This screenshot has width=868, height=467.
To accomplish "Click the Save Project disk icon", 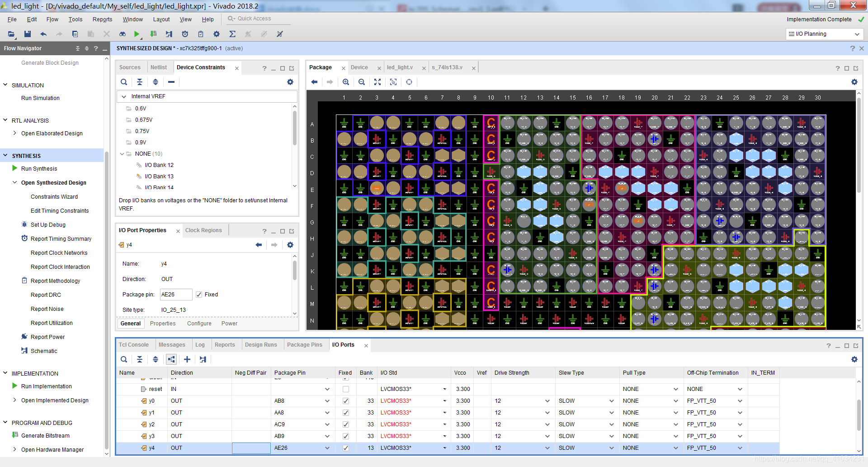I will 28,34.
